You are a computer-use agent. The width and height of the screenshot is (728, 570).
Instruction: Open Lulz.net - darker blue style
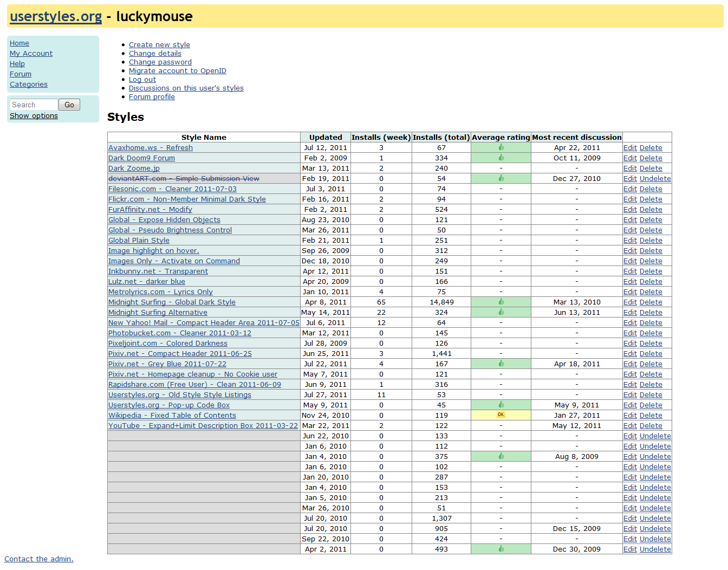(147, 281)
